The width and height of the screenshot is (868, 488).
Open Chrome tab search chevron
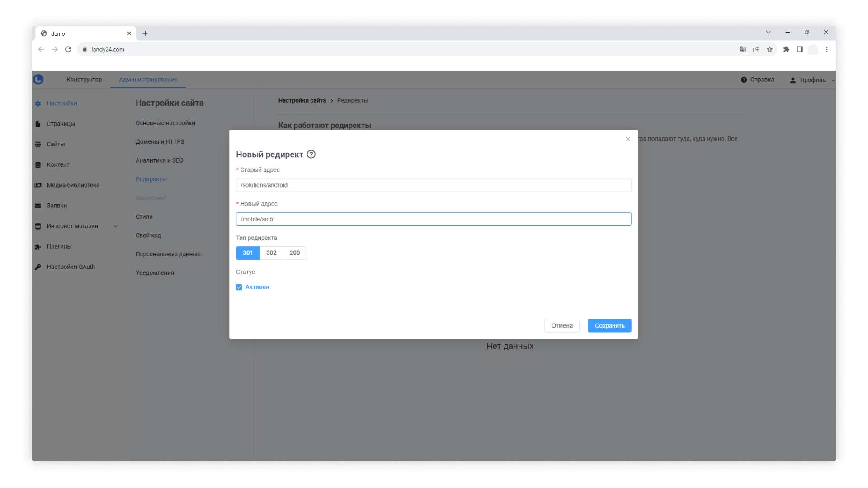[768, 33]
